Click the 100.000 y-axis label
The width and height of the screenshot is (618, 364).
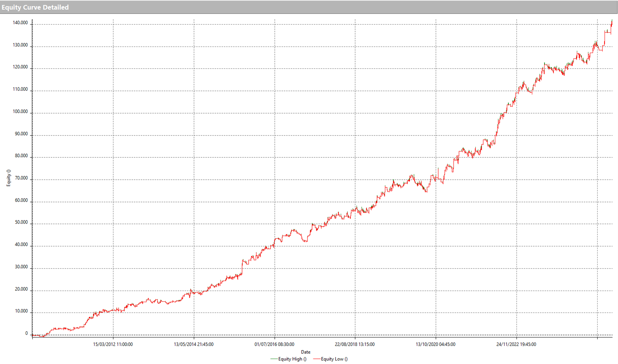[x=20, y=112]
